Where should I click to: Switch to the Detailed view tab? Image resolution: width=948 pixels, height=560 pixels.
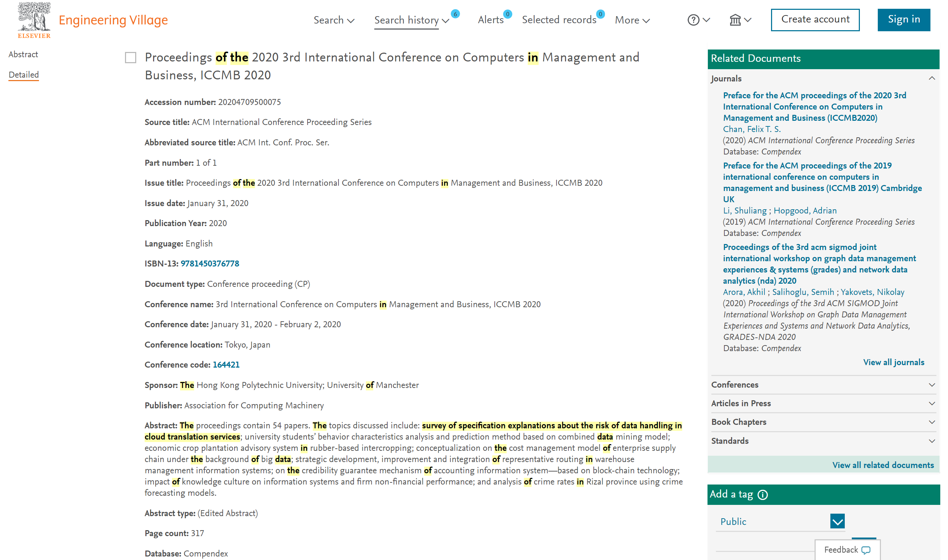click(24, 75)
